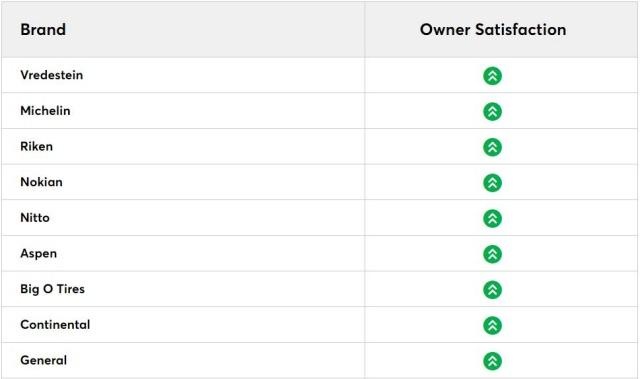Select Riken's owner satisfaction icon

pos(493,147)
